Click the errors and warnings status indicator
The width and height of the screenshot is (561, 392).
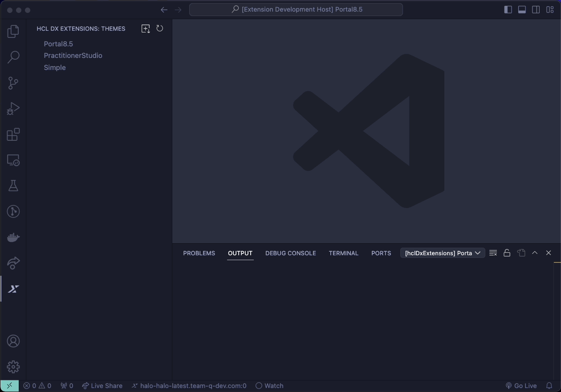pyautogui.click(x=37, y=386)
